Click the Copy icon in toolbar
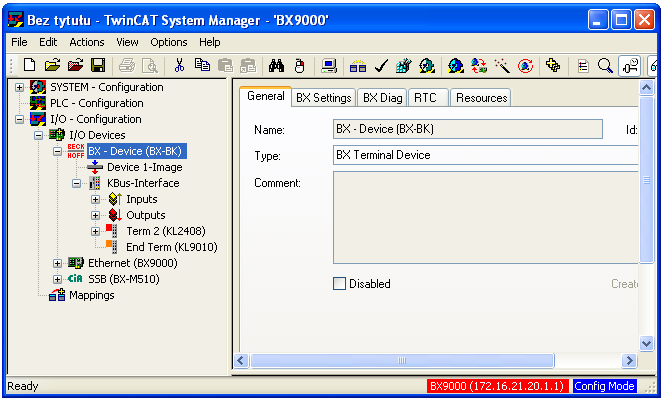This screenshot has height=399, width=663. click(203, 66)
